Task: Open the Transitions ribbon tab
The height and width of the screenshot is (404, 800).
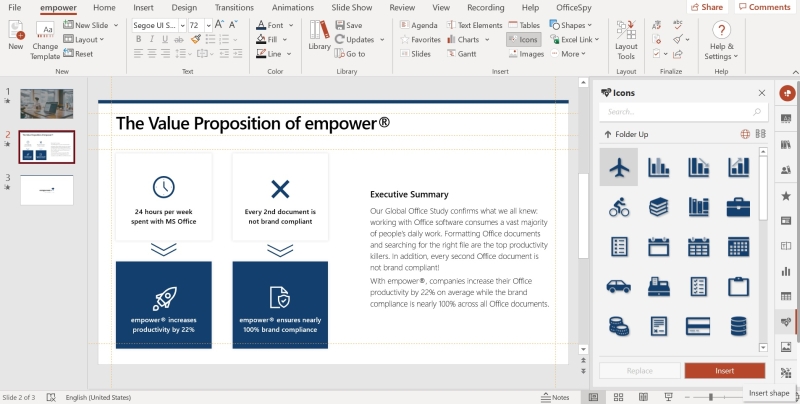Action: pos(233,7)
